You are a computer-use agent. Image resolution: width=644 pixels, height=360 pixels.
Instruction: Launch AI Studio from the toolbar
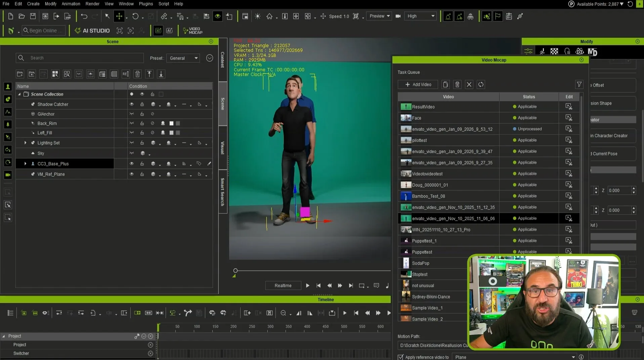pyautogui.click(x=92, y=31)
